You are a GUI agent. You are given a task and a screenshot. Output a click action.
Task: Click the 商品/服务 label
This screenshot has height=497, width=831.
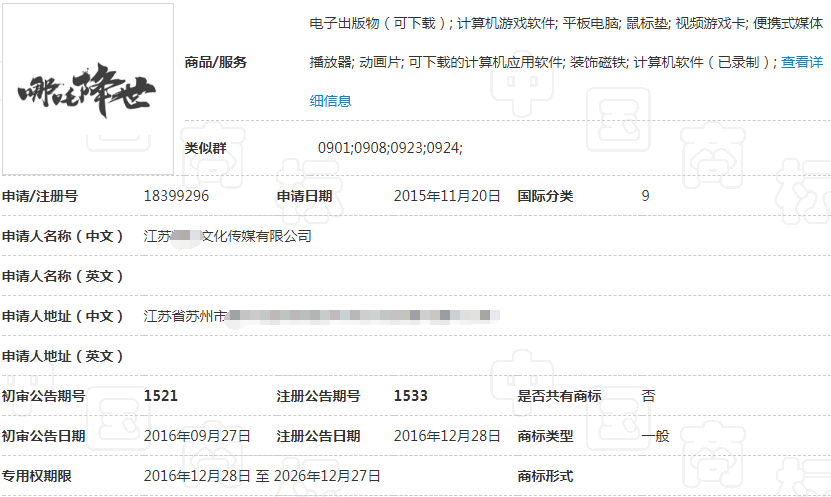[216, 62]
